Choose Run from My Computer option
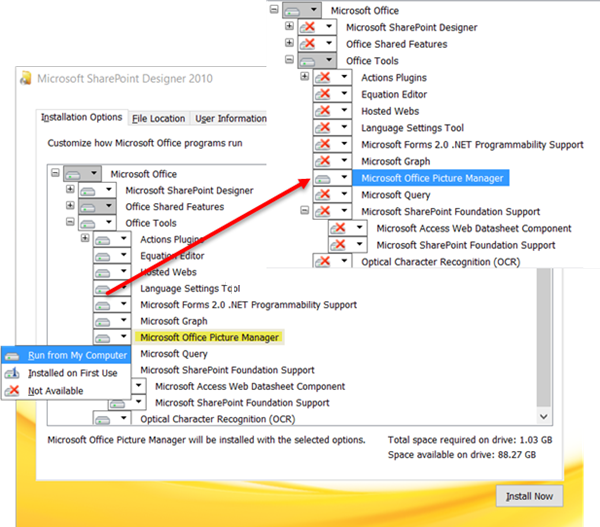This screenshot has height=527, width=600. 66,355
